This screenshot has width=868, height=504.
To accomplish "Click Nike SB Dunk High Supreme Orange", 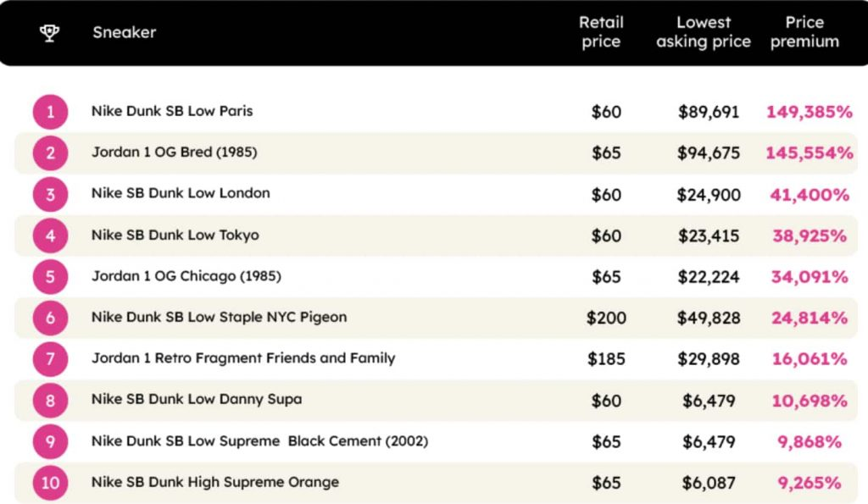I will point(215,482).
